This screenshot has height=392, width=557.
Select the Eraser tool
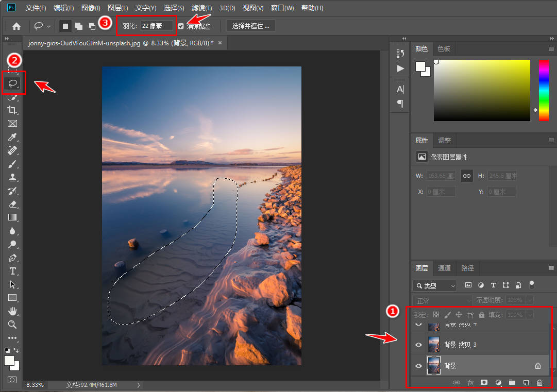(12, 204)
